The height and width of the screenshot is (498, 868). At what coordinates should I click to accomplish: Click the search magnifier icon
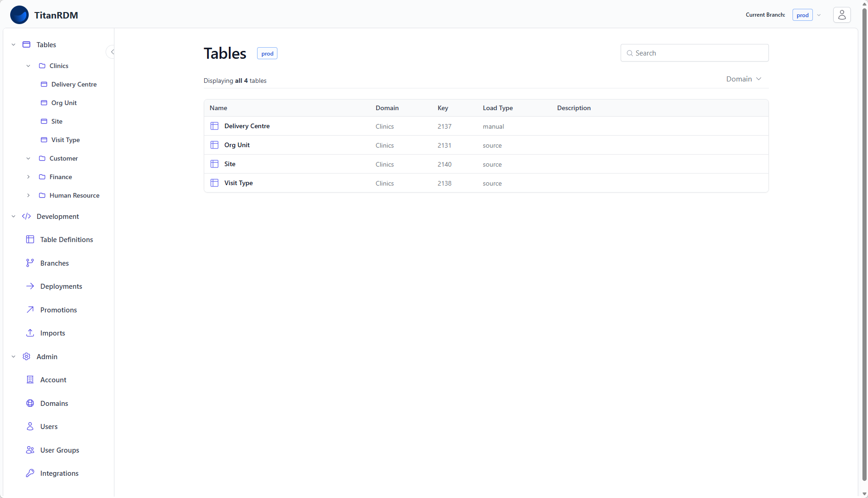coord(630,53)
